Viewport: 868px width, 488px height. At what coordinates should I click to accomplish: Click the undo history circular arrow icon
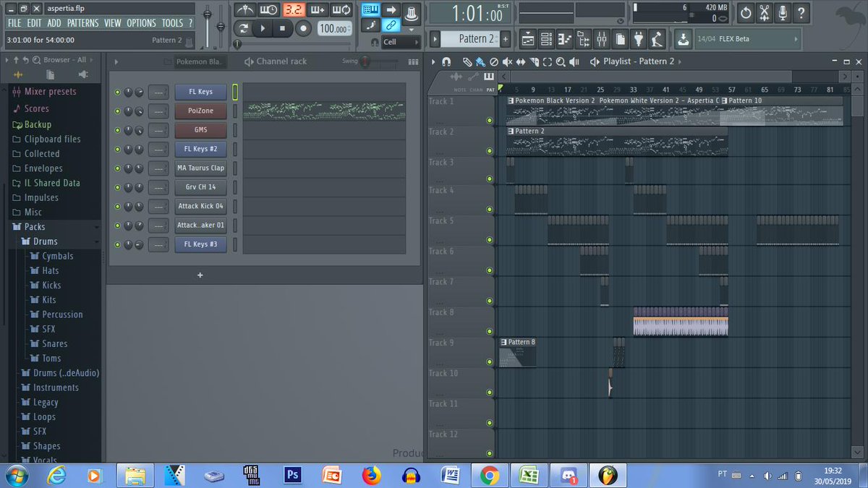click(x=746, y=12)
